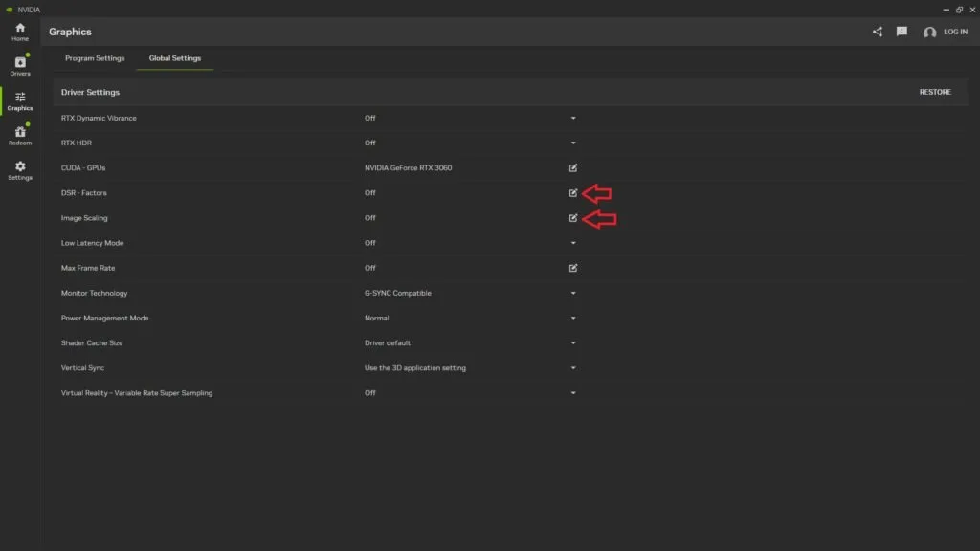The width and height of the screenshot is (980, 551).
Task: Open the Power Management Mode dropdown
Action: pyautogui.click(x=572, y=318)
